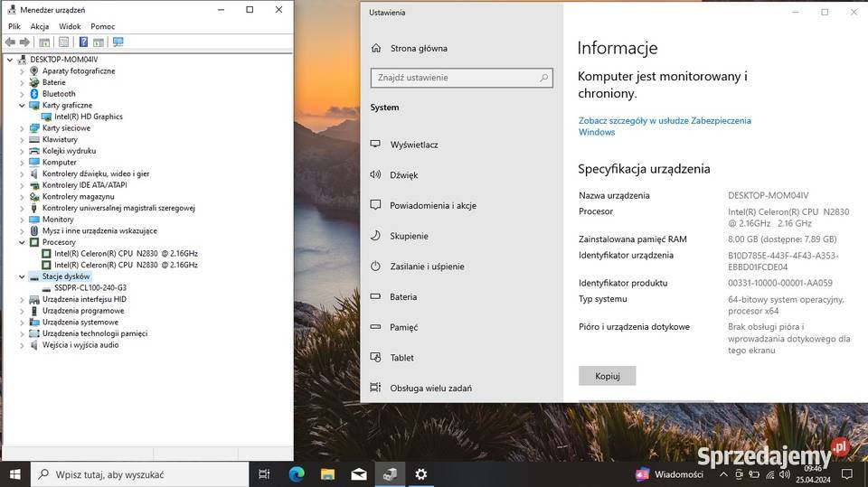Open Task View from the taskbar

point(264,474)
